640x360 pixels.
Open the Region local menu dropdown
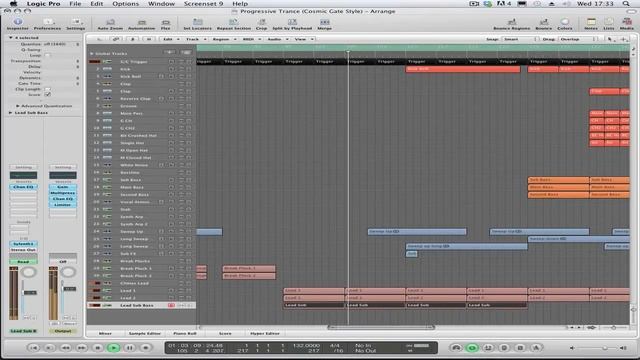pyautogui.click(x=224, y=39)
